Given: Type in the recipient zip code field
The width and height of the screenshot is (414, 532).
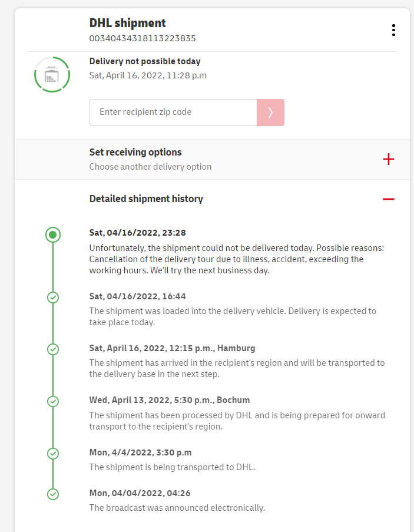Looking at the screenshot, I should coord(173,112).
